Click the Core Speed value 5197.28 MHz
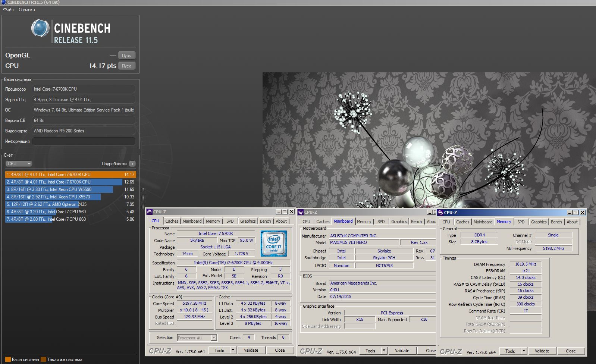596x364 pixels. point(194,303)
